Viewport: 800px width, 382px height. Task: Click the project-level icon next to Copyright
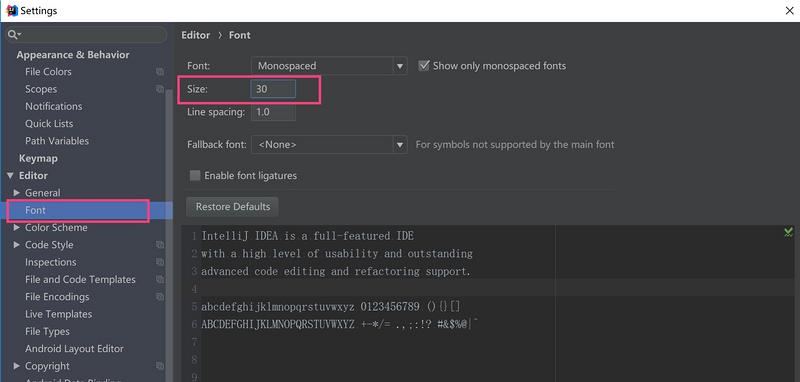coord(160,366)
